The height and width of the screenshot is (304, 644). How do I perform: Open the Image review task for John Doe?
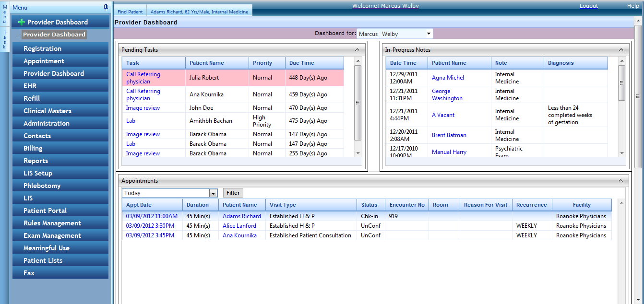pyautogui.click(x=143, y=108)
